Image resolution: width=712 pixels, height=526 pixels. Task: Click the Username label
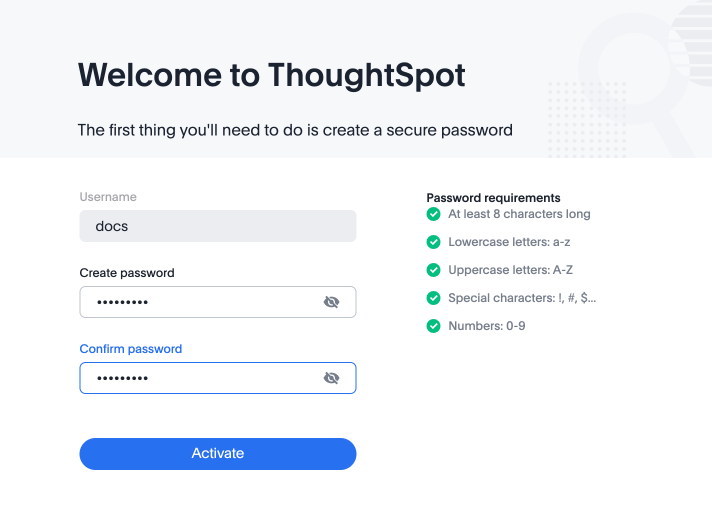(x=108, y=197)
